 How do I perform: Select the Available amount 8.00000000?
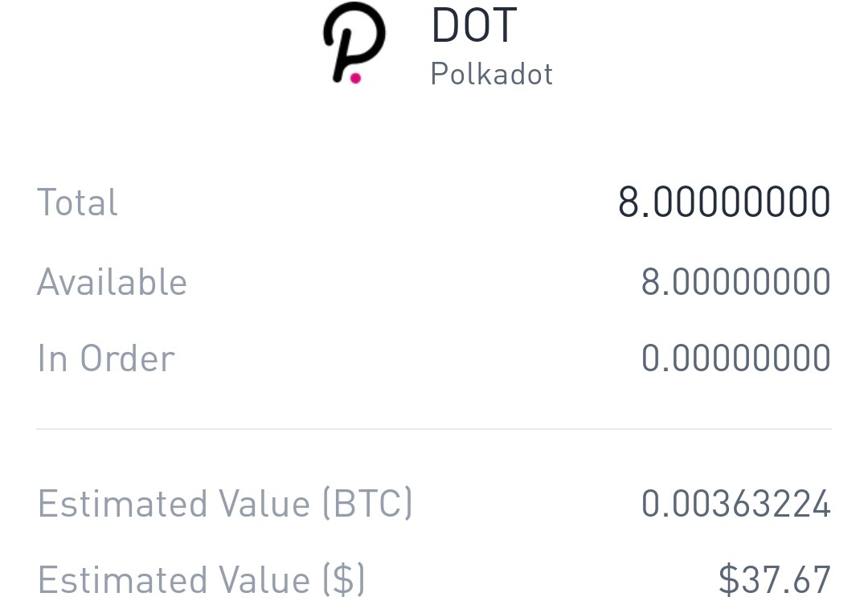click(735, 282)
